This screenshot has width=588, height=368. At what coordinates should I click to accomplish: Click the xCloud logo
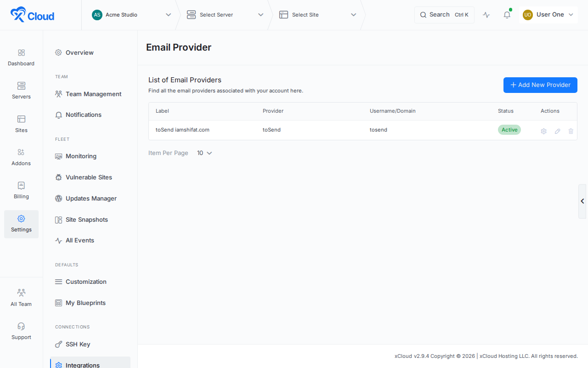point(32,15)
